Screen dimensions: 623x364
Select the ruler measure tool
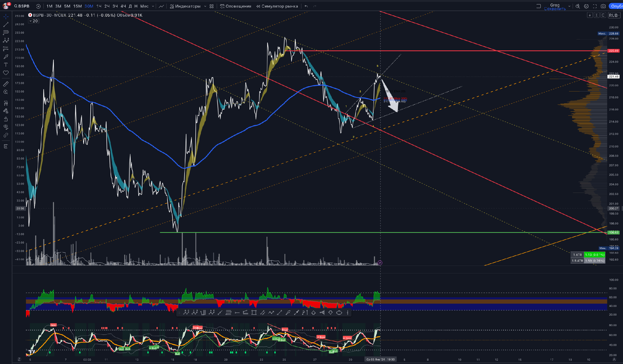point(6,84)
